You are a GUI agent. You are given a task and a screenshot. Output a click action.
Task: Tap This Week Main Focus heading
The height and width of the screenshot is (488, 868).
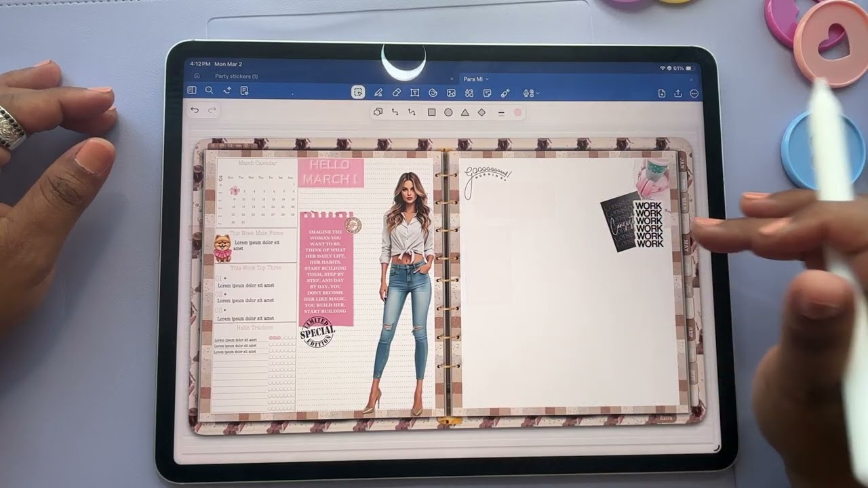tap(256, 234)
